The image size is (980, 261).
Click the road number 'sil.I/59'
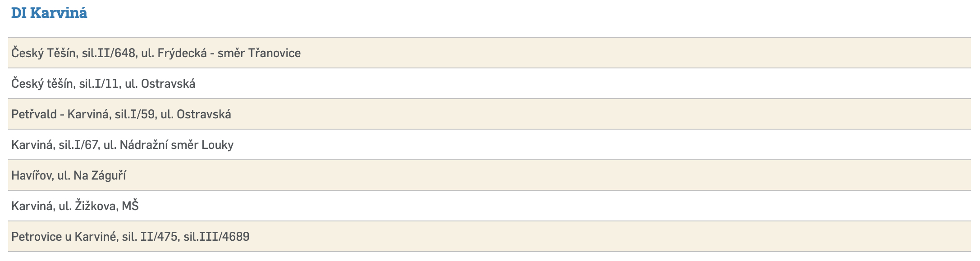click(x=135, y=114)
